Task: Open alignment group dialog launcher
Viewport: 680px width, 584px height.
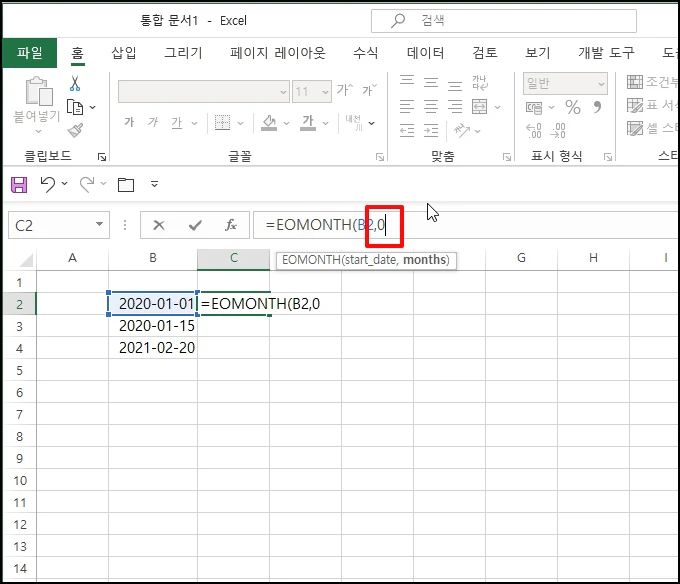Action: (x=507, y=157)
